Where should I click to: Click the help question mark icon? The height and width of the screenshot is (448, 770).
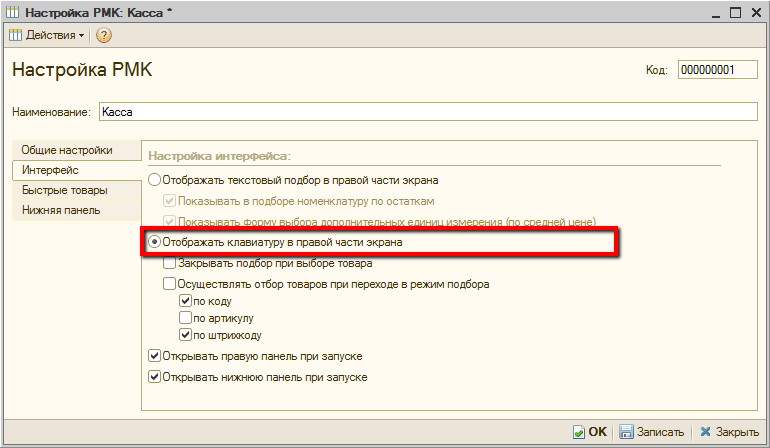pyautogui.click(x=104, y=35)
